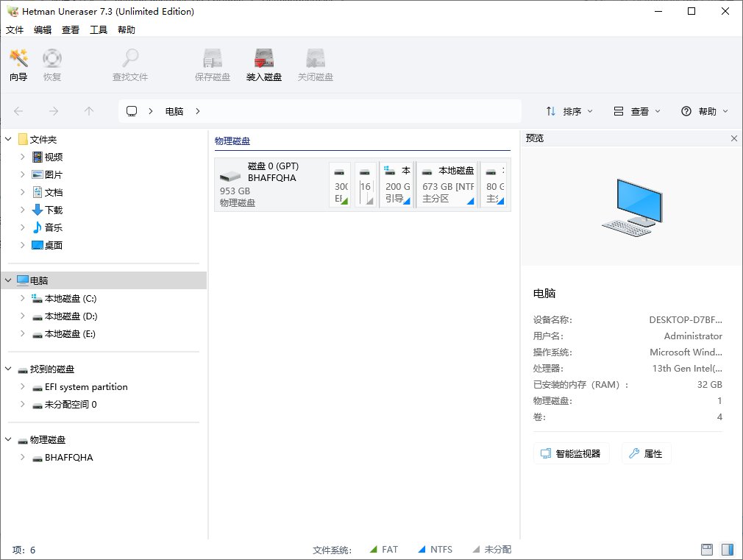
Task: Open the 文件 menu
Action: pos(15,30)
